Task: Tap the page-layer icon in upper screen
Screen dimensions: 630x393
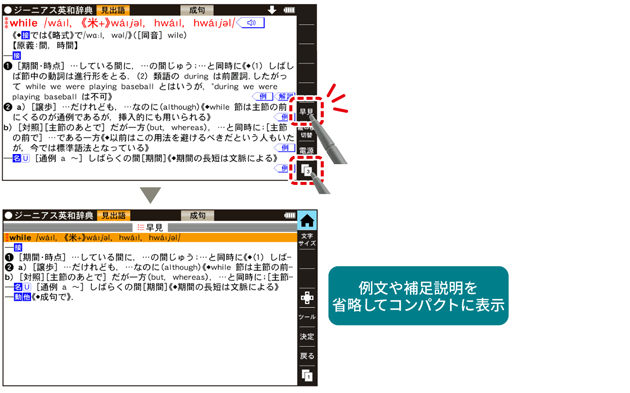Action: [307, 170]
